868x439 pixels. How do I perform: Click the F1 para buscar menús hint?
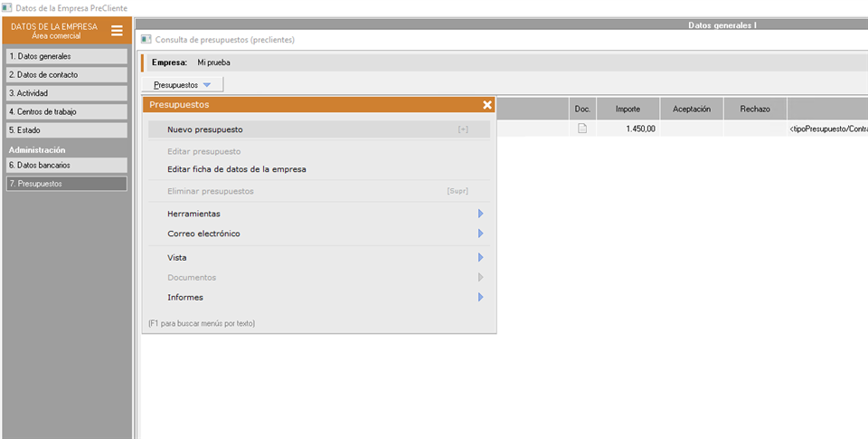[x=202, y=323]
